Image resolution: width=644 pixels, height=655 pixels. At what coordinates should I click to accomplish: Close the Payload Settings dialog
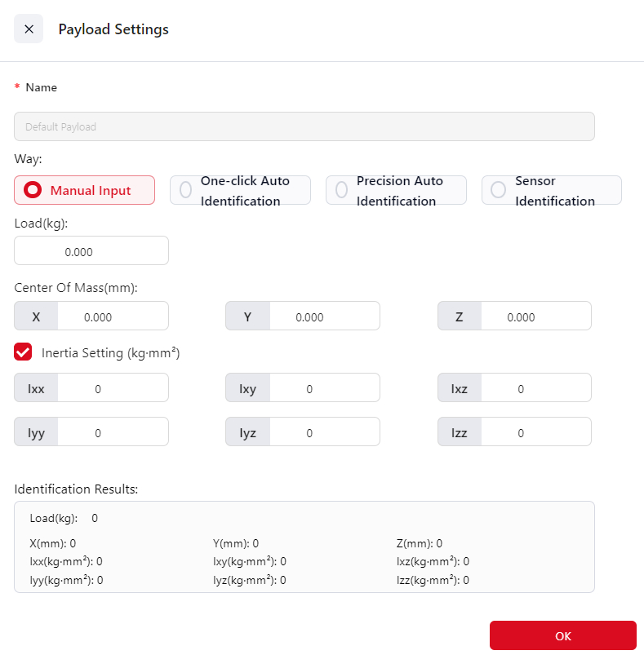(x=29, y=29)
